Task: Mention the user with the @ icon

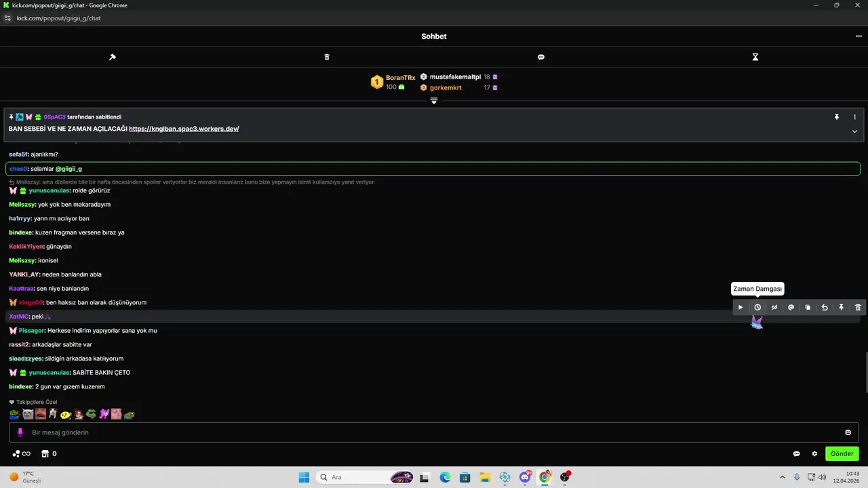Action: pyautogui.click(x=791, y=308)
